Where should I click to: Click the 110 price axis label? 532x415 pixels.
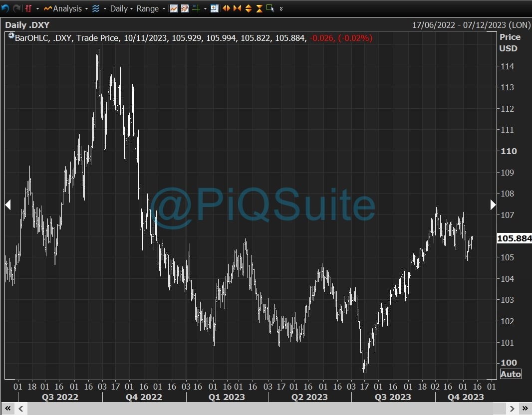point(509,151)
